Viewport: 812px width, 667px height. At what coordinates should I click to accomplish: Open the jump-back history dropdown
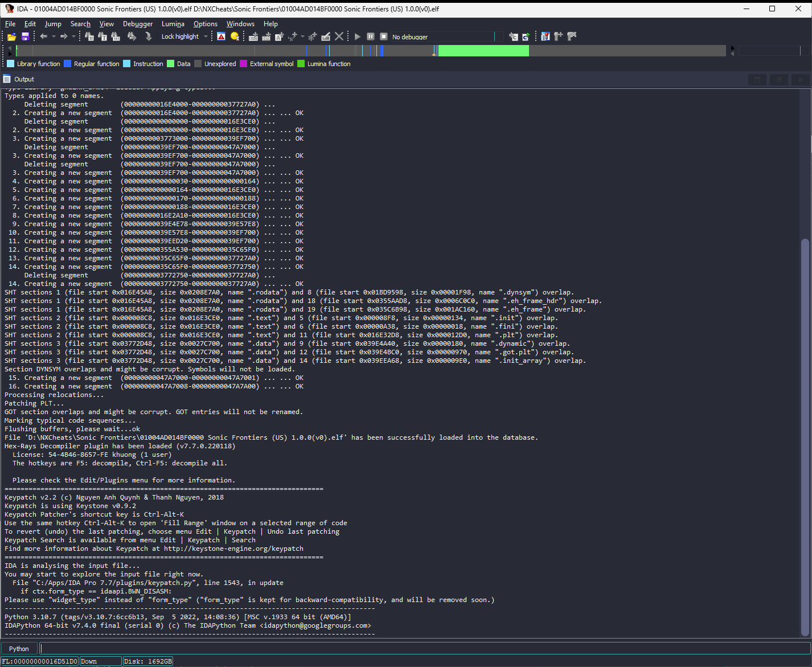(x=54, y=36)
